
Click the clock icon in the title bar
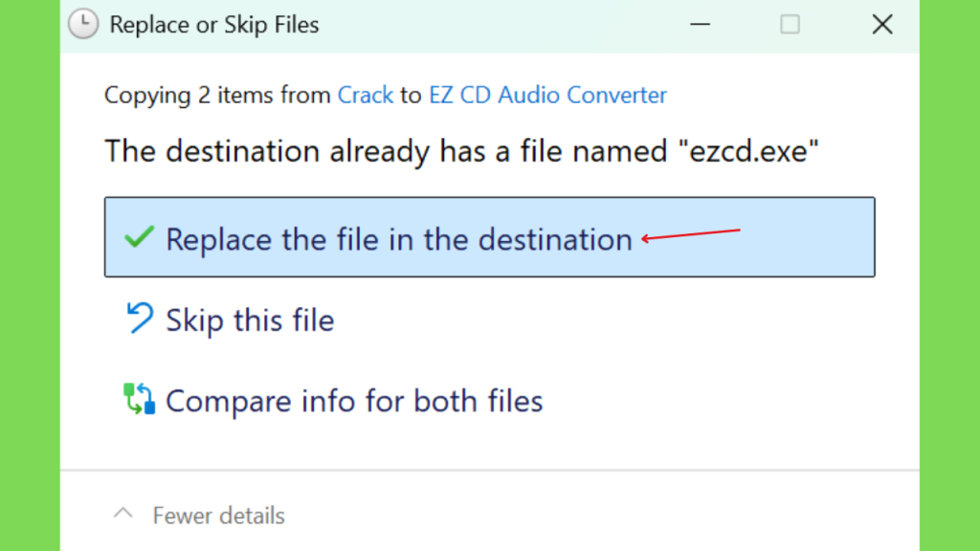tap(83, 24)
